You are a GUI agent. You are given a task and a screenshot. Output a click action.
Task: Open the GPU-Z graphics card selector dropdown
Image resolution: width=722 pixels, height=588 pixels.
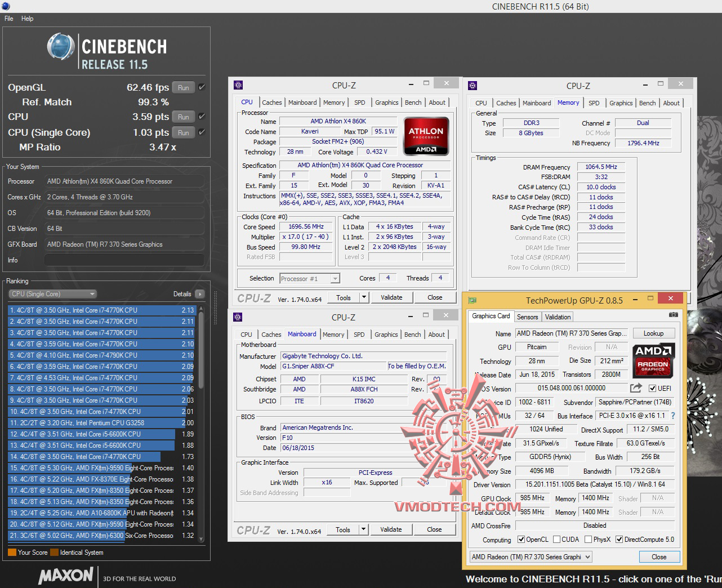(x=531, y=557)
